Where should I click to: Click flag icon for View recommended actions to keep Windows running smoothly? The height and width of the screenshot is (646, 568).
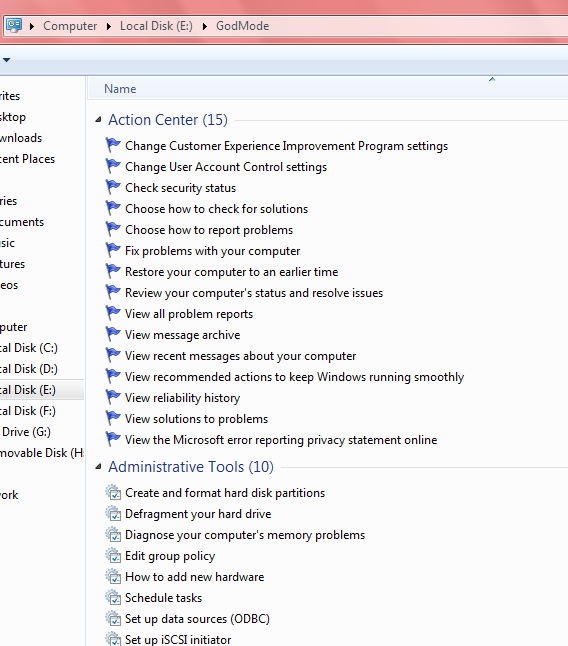[x=112, y=376]
